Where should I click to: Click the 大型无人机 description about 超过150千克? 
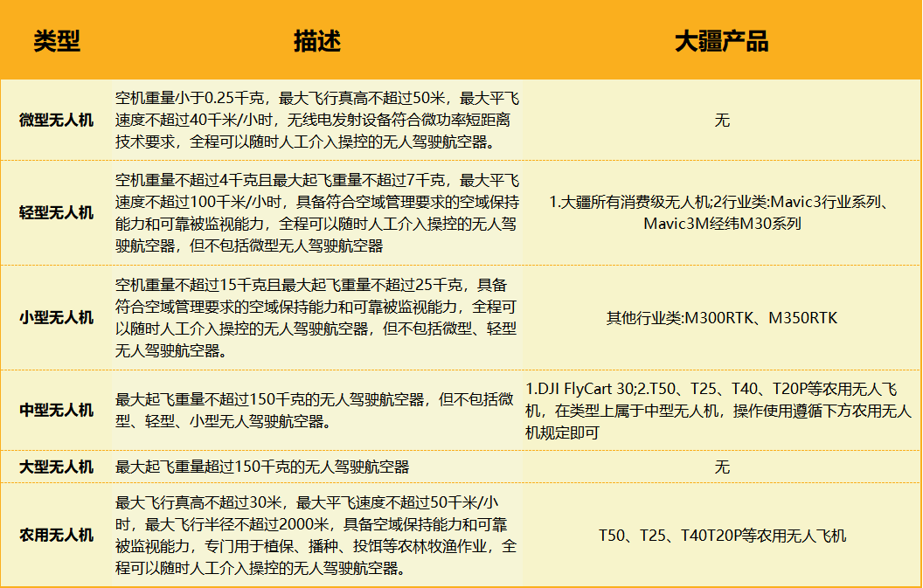(262, 467)
